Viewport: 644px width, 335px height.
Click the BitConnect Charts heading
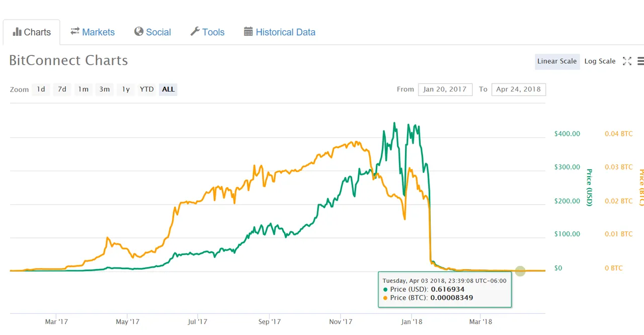[68, 61]
